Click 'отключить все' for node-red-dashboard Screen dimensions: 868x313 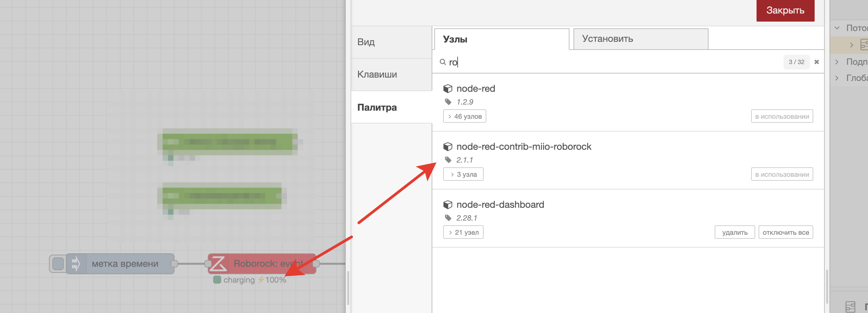(786, 232)
